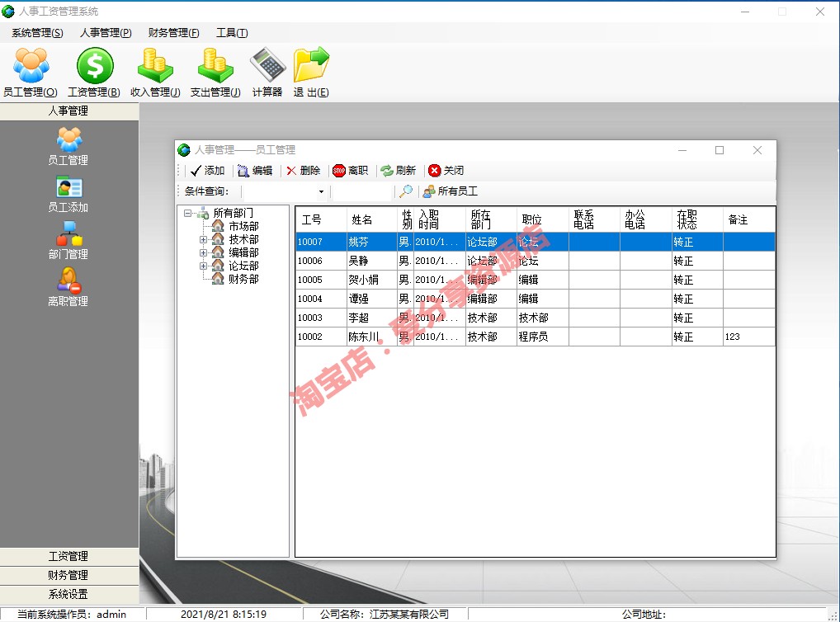This screenshot has height=622, width=840.
Task: Sort by the 姓名 column header
Action: coord(372,219)
